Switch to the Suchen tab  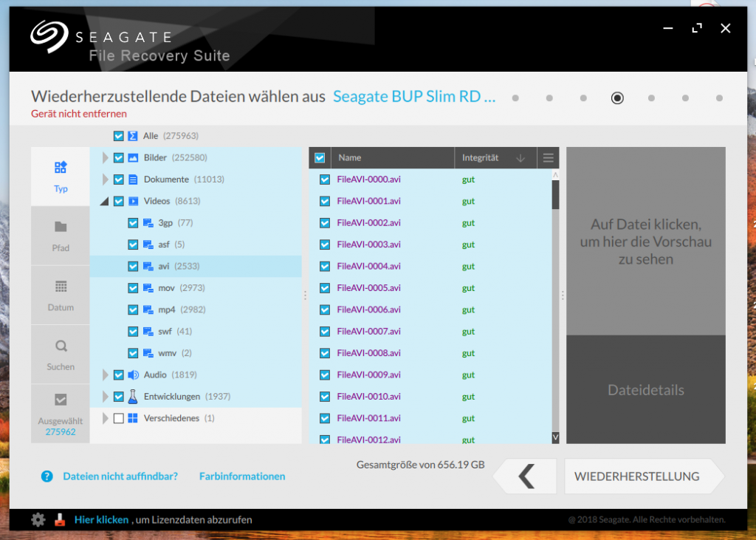coord(61,355)
